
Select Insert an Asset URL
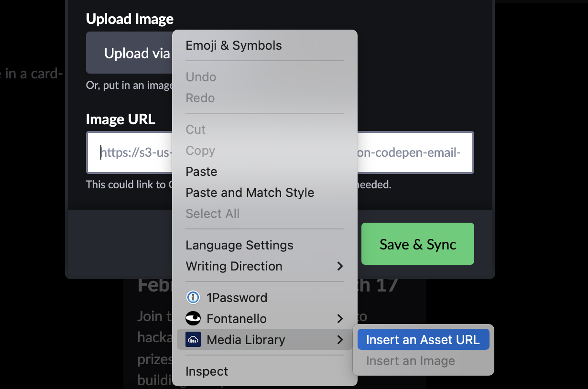[423, 340]
